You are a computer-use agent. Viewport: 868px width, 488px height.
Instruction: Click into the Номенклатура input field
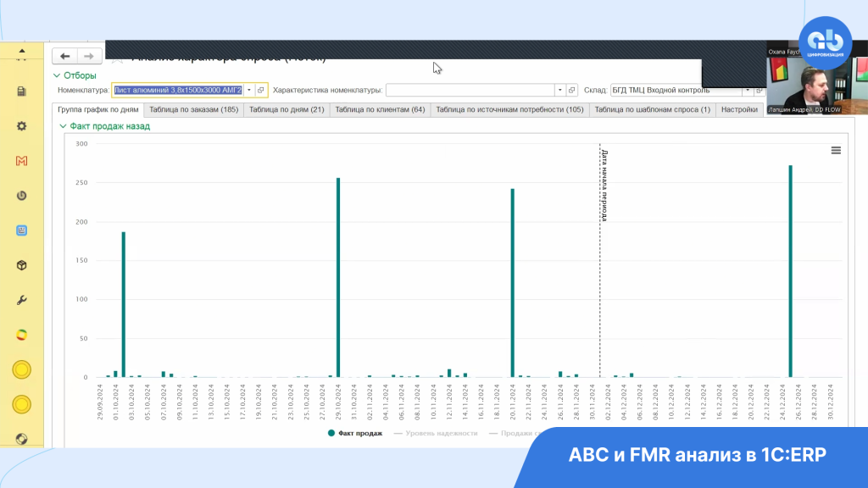[x=178, y=90]
